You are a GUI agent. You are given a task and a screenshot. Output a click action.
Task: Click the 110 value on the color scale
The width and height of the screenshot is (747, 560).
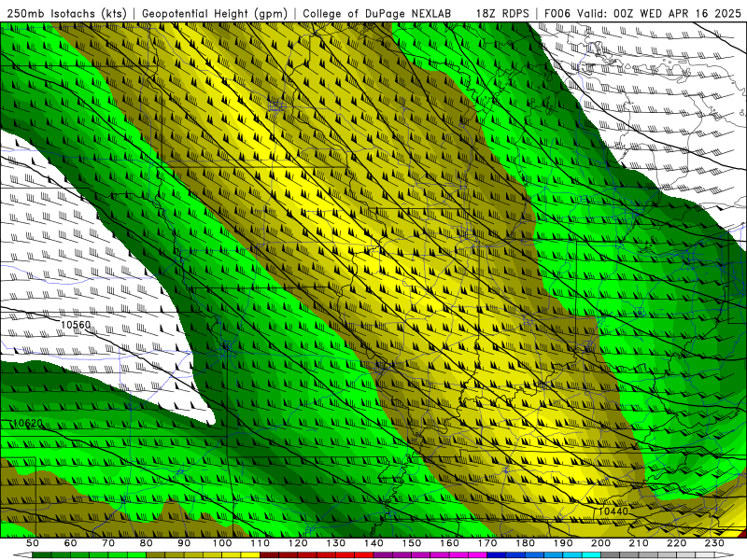261,543
